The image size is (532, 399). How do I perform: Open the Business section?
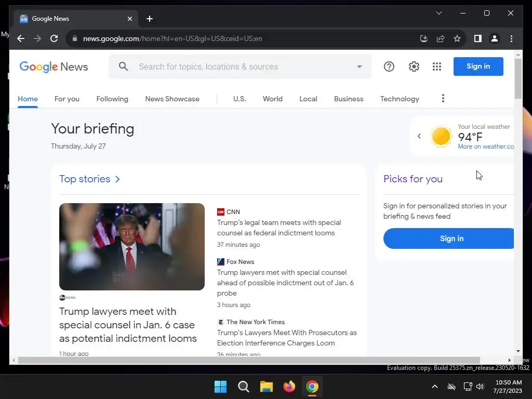pos(349,99)
